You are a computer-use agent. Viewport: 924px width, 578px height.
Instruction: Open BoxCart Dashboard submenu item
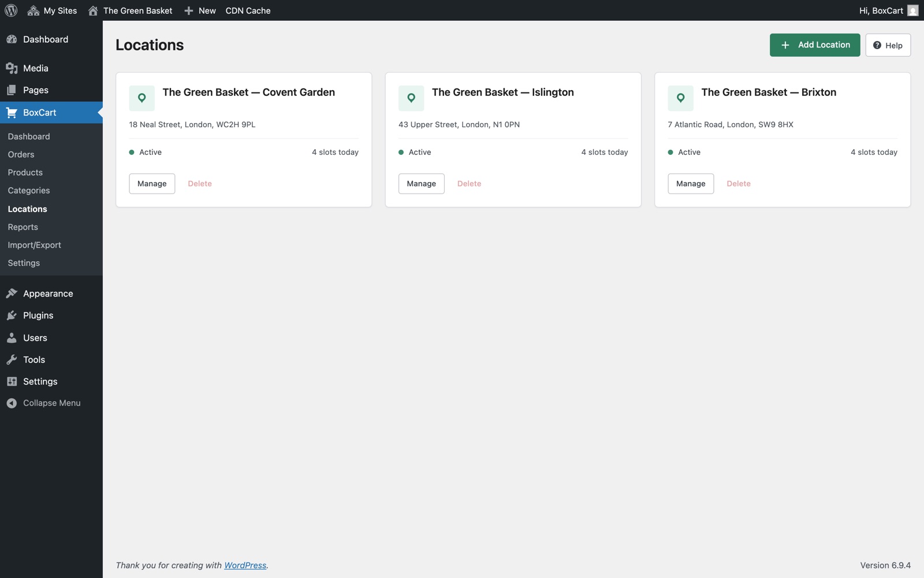29,136
